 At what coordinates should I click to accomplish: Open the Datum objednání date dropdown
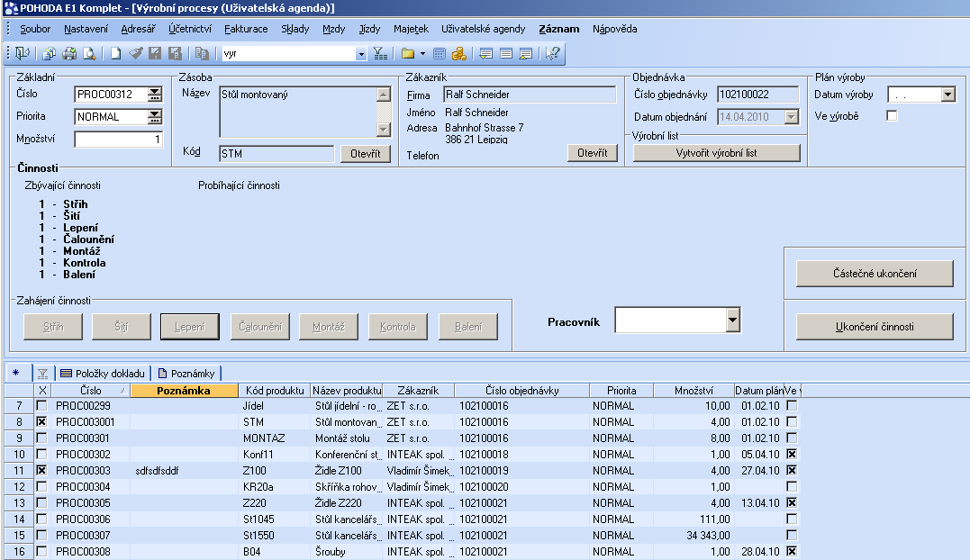[791, 117]
